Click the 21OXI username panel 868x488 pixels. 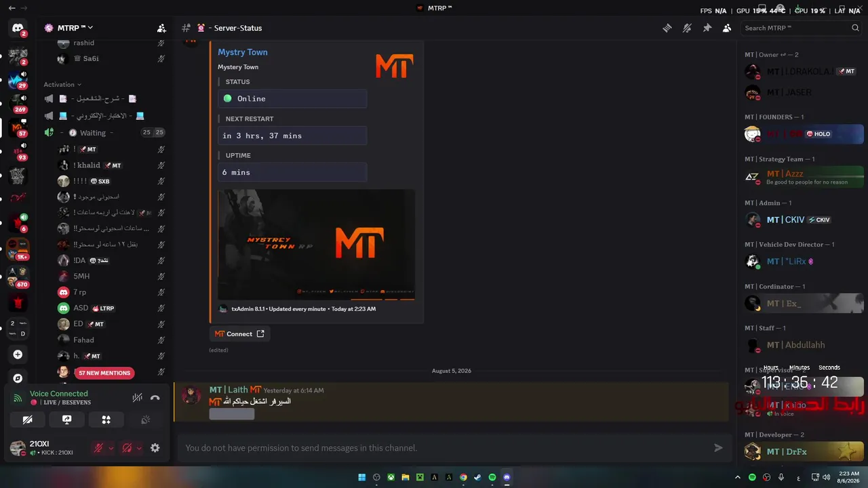coord(48,448)
